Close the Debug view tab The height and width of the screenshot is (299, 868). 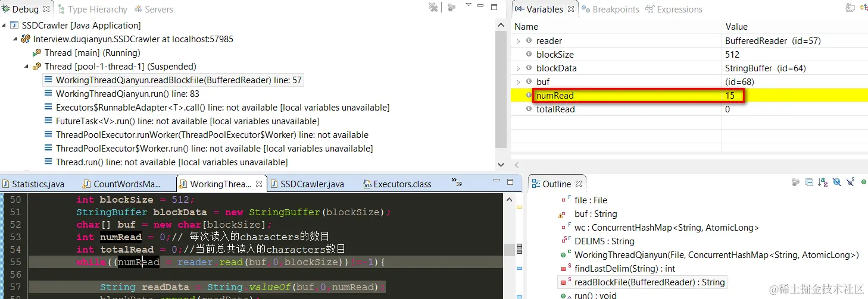tap(46, 9)
